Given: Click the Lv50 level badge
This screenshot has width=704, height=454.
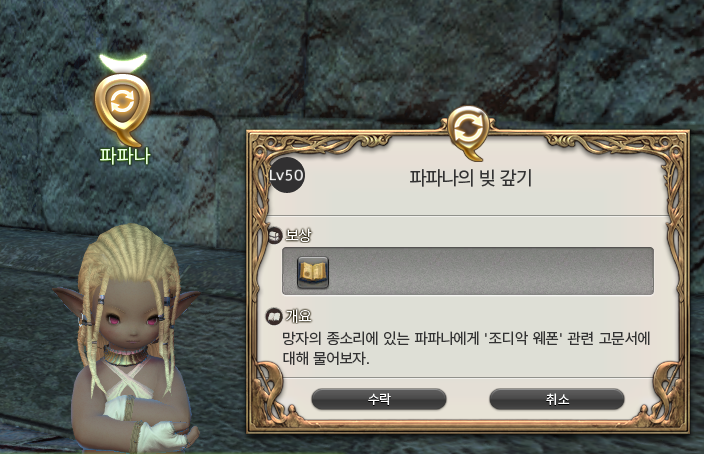Looking at the screenshot, I should point(286,175).
